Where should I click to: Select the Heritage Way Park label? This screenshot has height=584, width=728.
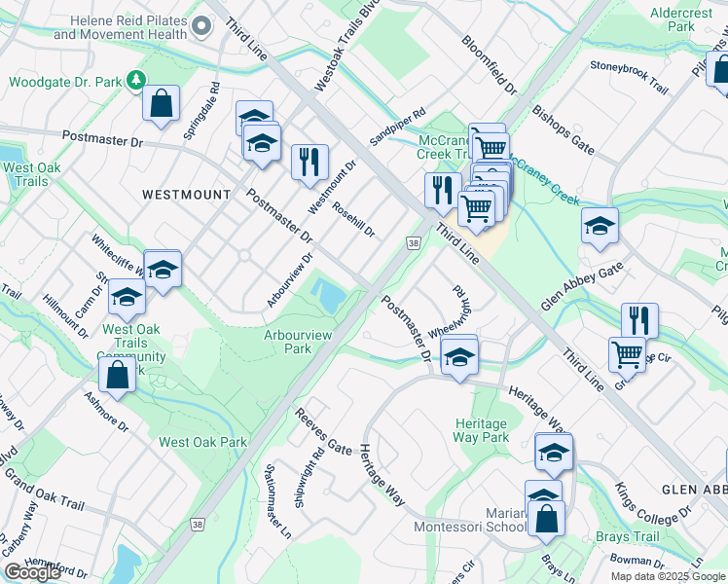(x=481, y=430)
